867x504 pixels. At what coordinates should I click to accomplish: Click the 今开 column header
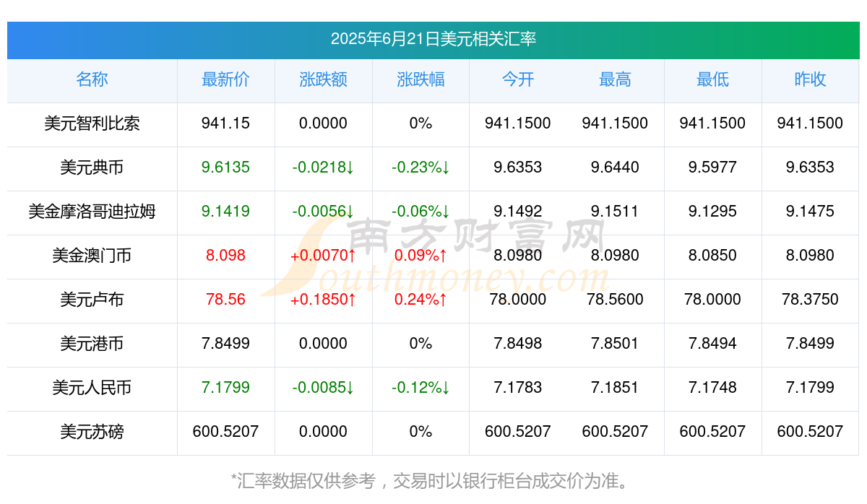518,80
